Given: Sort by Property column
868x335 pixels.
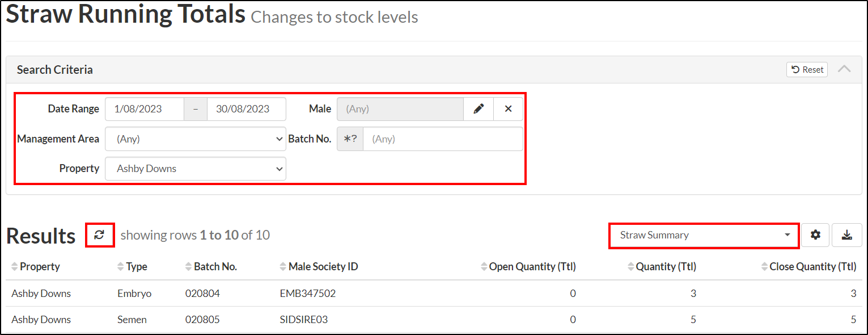Looking at the screenshot, I should [35, 267].
